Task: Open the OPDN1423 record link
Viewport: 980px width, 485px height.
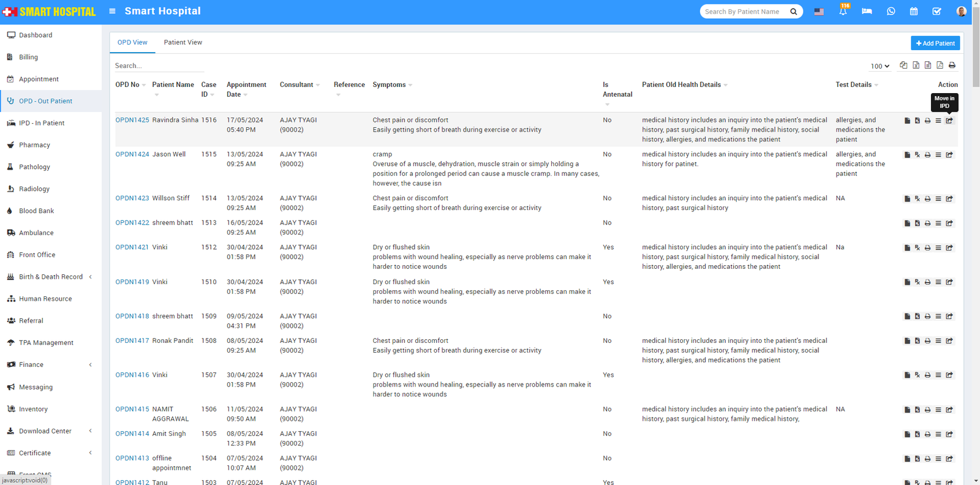Action: (132, 198)
